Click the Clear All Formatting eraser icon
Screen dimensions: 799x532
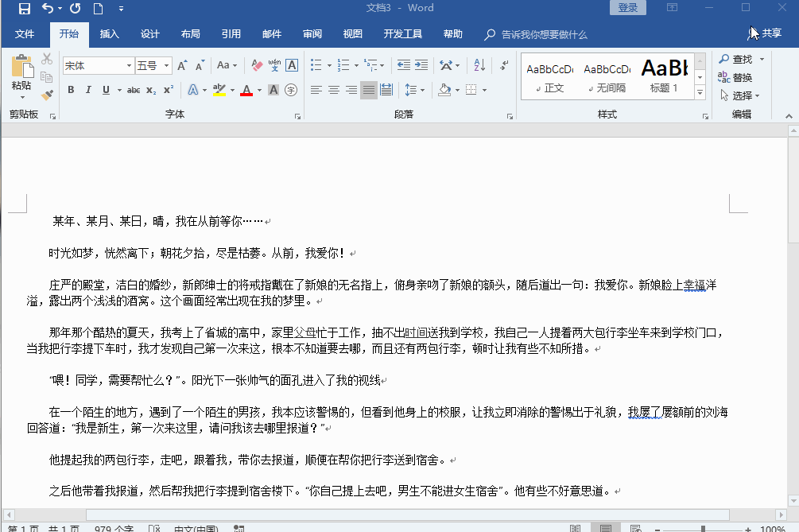pyautogui.click(x=257, y=65)
